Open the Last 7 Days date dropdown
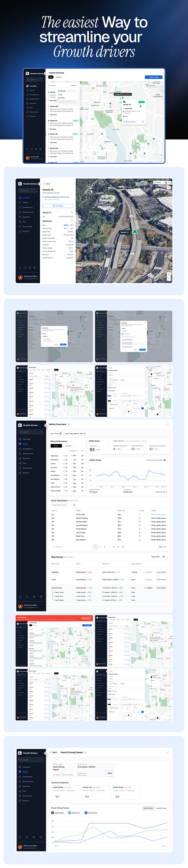 56,434
